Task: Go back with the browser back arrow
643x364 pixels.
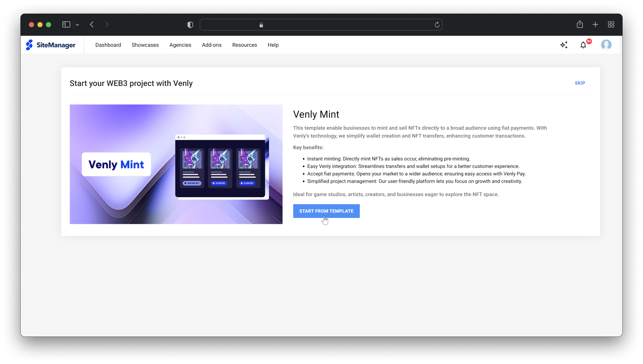Action: point(92,24)
